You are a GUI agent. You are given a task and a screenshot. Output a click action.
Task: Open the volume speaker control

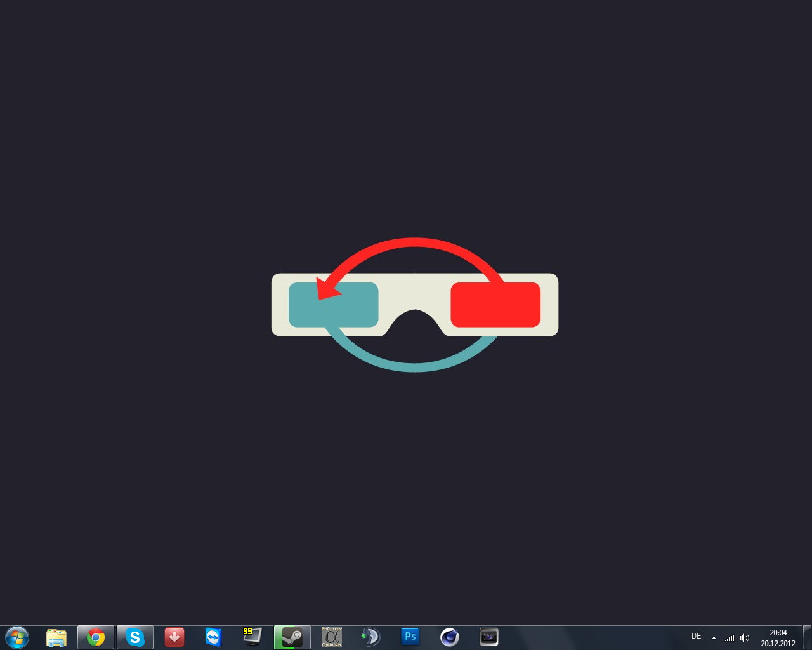coord(745,638)
